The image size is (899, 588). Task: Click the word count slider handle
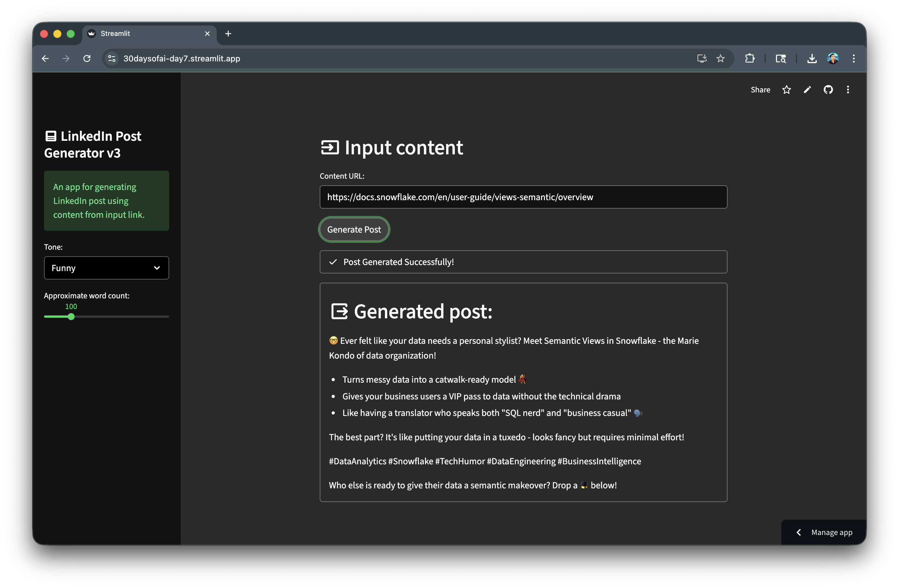coord(71,317)
